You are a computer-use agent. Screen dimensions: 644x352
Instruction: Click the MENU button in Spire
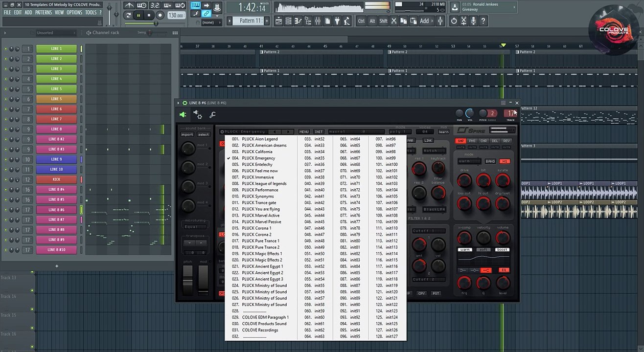[x=304, y=132]
